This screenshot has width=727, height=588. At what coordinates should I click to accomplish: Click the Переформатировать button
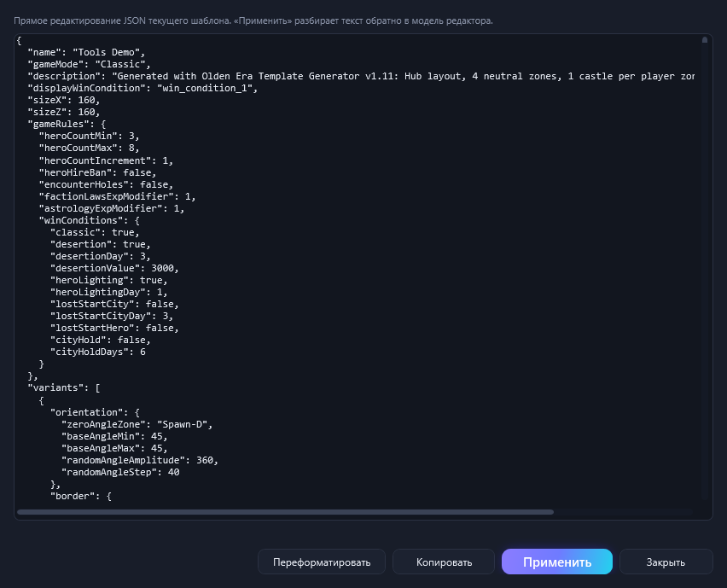tap(322, 562)
